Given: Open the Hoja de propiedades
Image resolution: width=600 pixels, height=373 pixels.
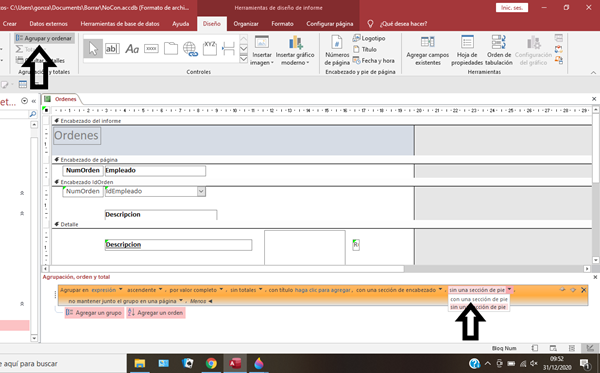Looking at the screenshot, I should click(x=467, y=51).
